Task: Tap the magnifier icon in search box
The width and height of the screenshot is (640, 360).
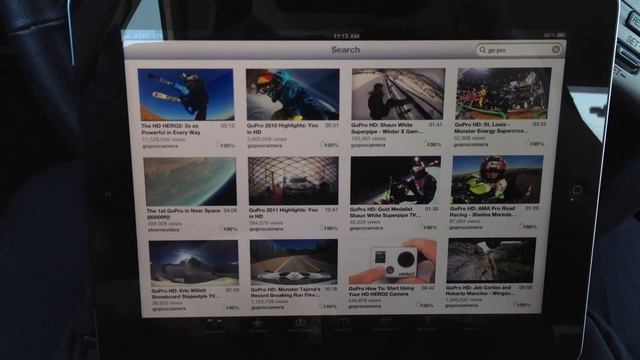Action: [482, 50]
